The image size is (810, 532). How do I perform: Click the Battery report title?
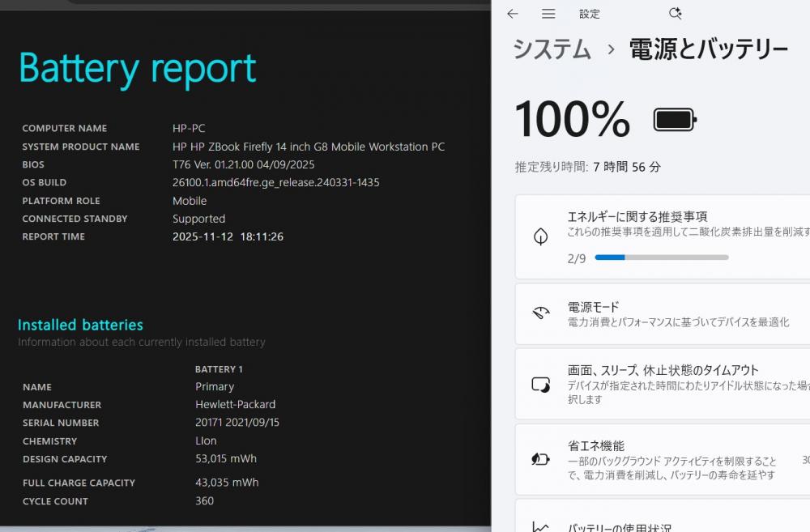click(x=138, y=69)
